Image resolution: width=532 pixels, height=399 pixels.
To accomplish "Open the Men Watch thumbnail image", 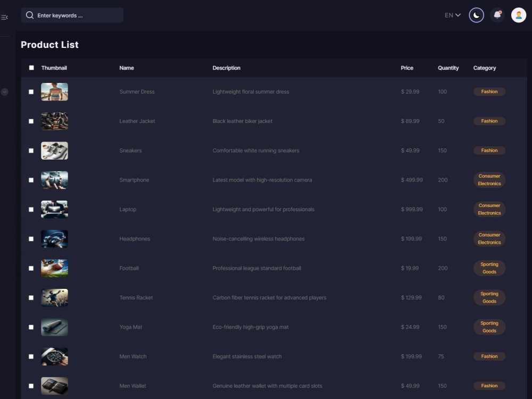I will coord(54,356).
